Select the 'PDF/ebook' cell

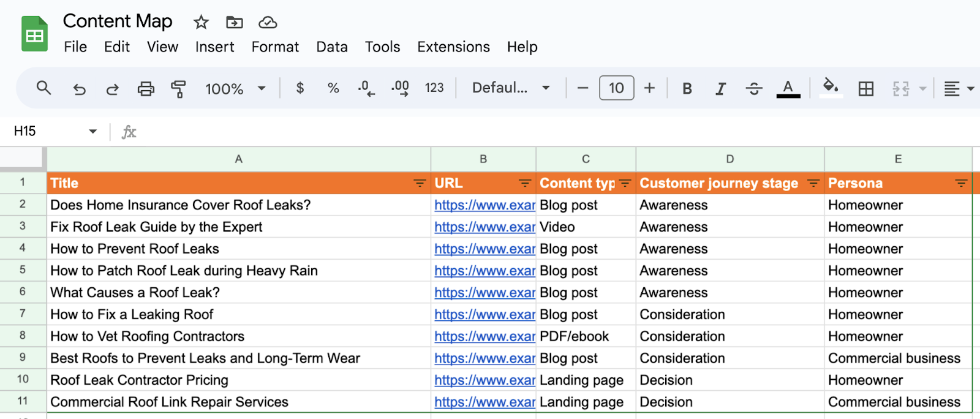coord(586,336)
